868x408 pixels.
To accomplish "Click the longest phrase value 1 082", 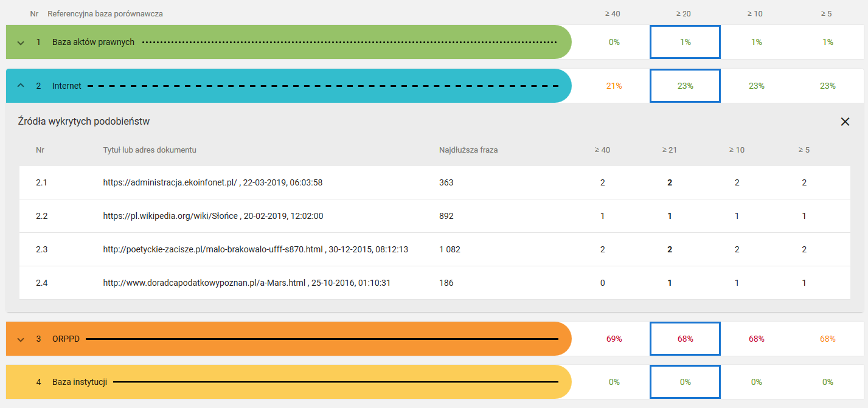I will [x=450, y=249].
